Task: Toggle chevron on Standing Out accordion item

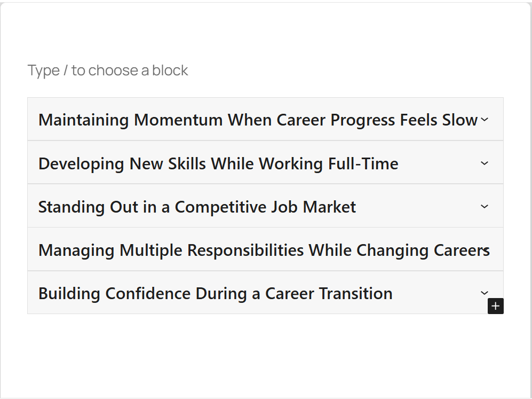Action: point(485,206)
